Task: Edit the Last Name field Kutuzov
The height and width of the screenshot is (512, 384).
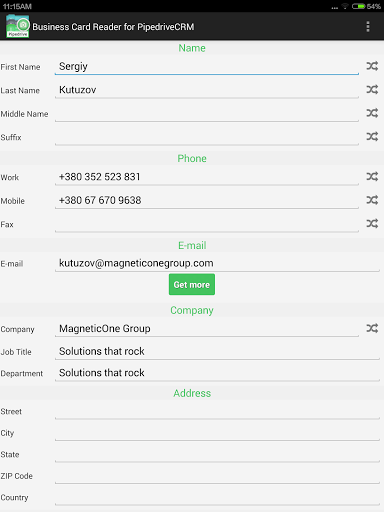Action: [x=207, y=90]
